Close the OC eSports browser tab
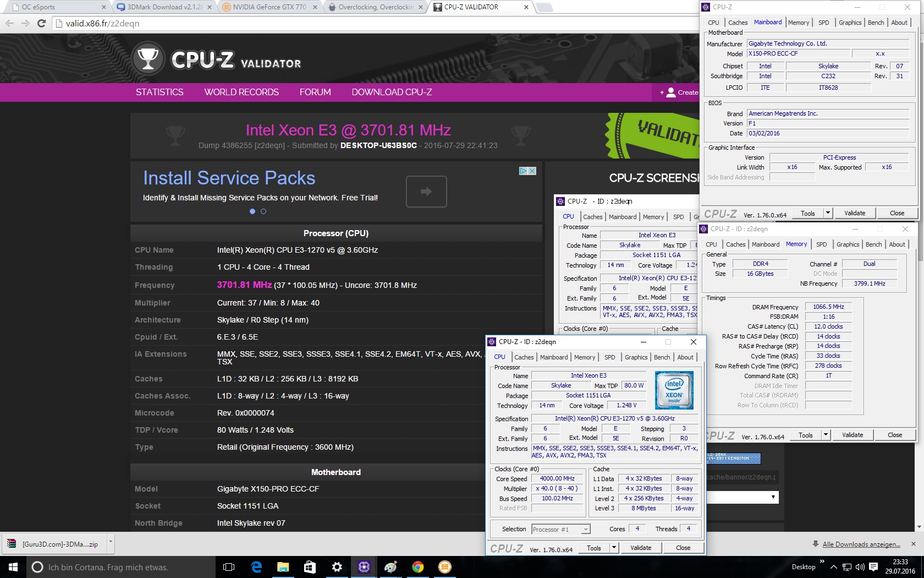 click(x=104, y=7)
